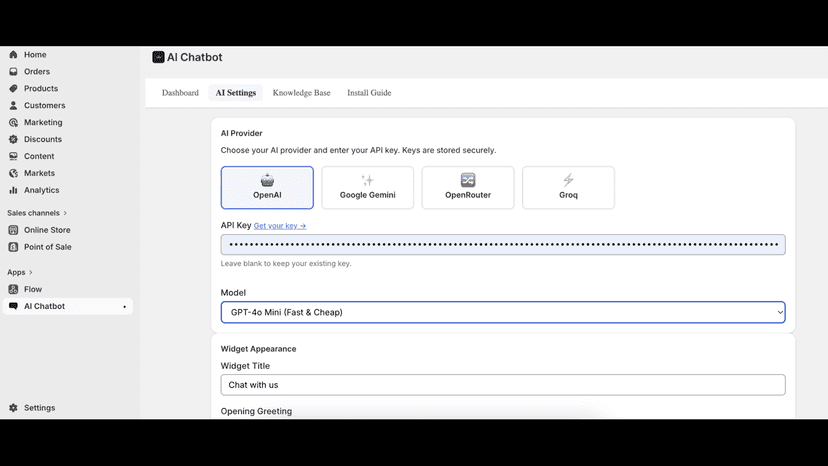828x466 pixels.
Task: Click the AI Chatbot sidebar icon
Action: point(13,306)
